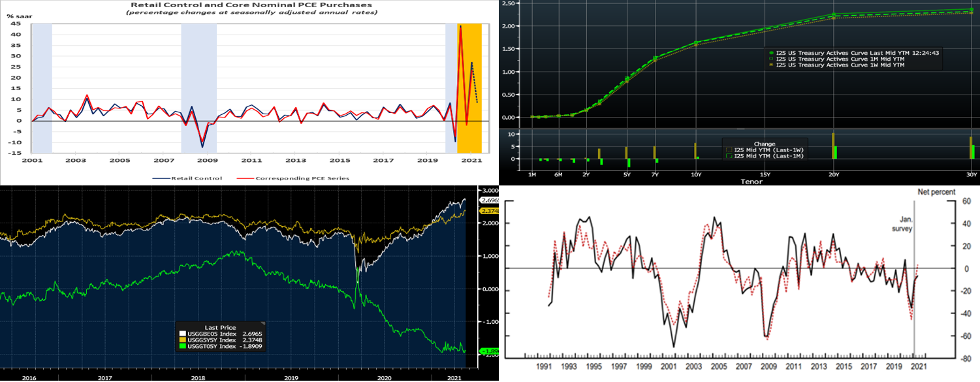Select the 10Y tenor on the axis
Screen dimensions: 980x382
pos(696,174)
